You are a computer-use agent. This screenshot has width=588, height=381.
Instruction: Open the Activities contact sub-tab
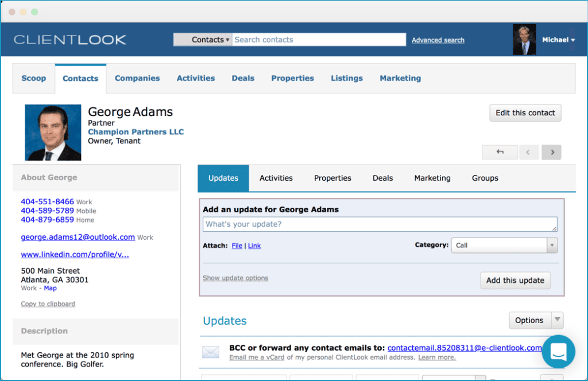coord(276,178)
